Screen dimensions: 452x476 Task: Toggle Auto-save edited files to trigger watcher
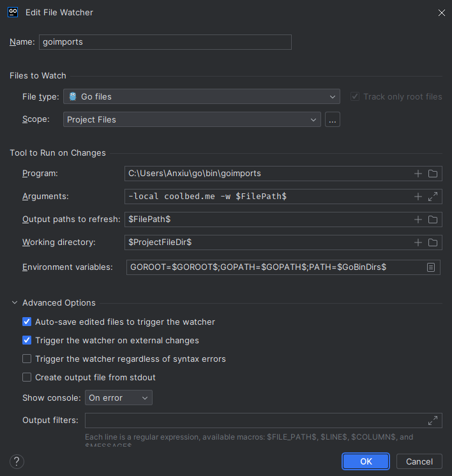(x=27, y=322)
